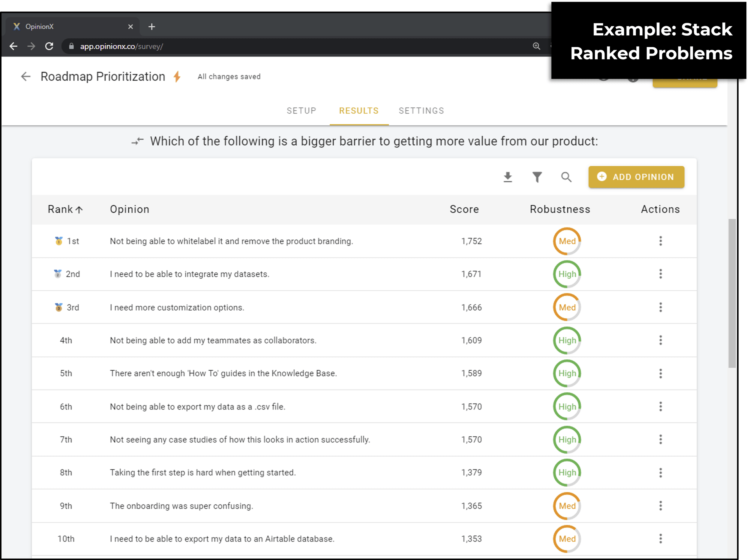
Task: Click the search magnifier icon
Action: click(566, 177)
